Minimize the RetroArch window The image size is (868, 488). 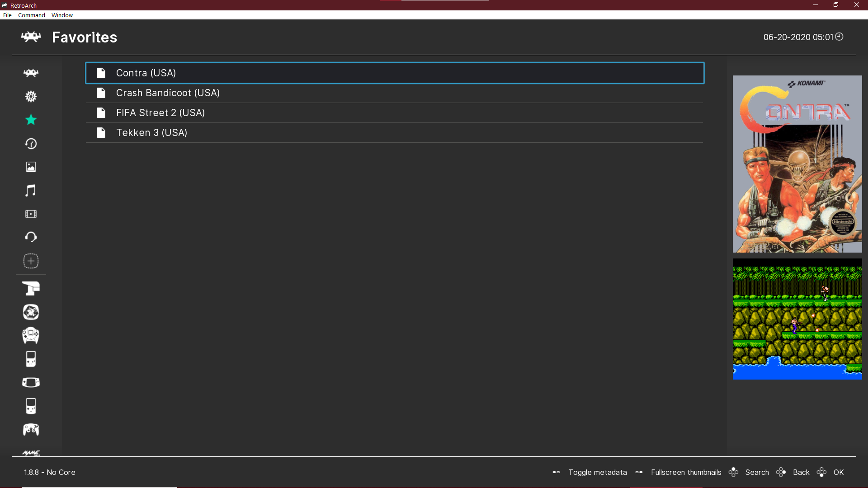pyautogui.click(x=816, y=5)
